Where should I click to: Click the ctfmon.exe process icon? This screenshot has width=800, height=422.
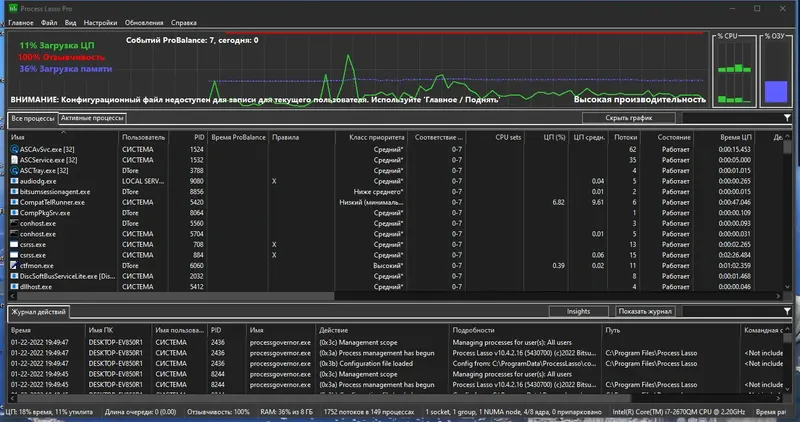[x=14, y=265]
